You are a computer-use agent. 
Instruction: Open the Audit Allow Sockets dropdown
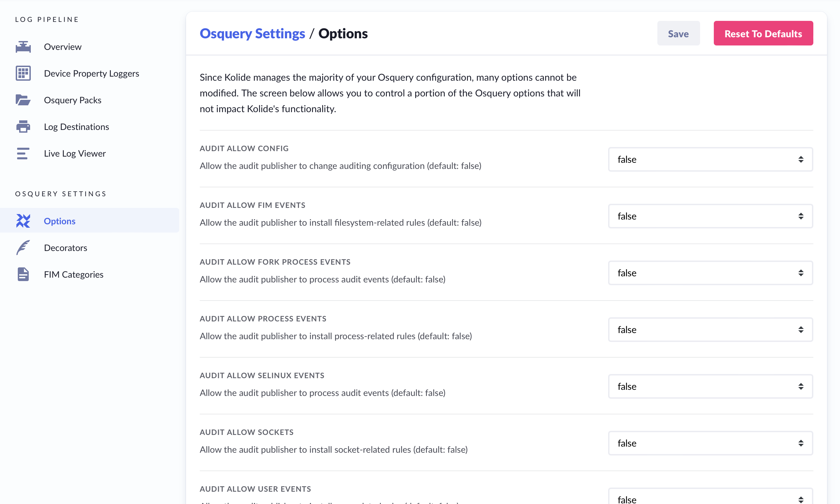(x=710, y=443)
